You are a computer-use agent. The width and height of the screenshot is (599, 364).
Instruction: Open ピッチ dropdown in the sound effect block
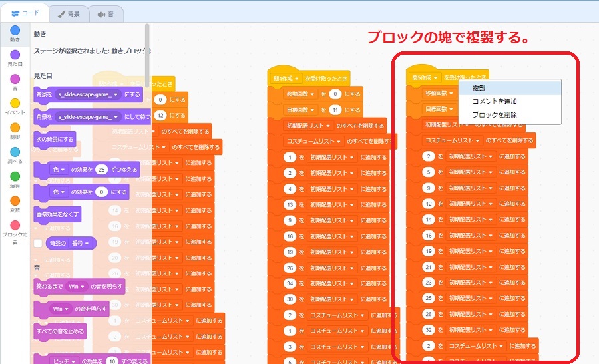[x=64, y=361]
